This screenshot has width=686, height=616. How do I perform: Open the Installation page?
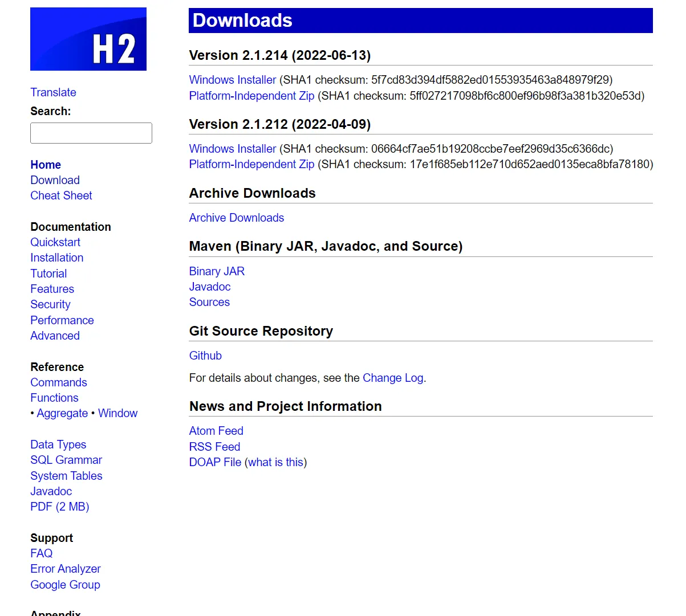click(56, 258)
